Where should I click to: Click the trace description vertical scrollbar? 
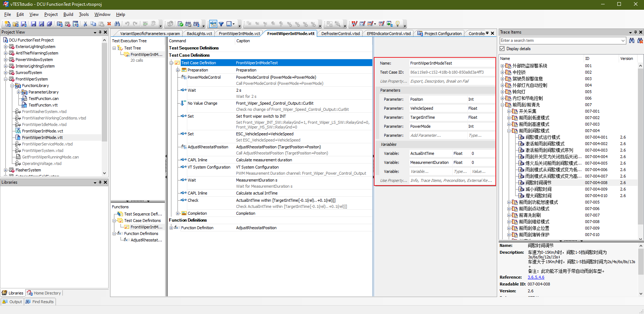pos(641,270)
